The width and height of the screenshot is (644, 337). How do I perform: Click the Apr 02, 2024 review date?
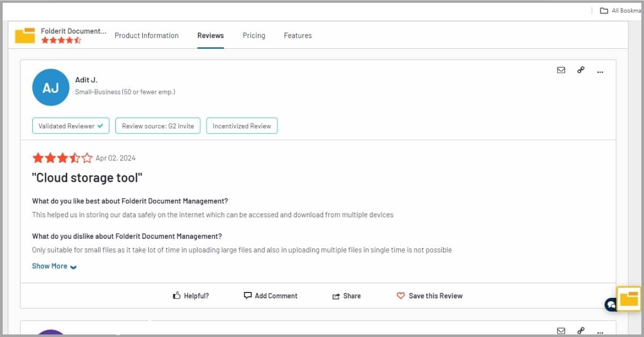(x=115, y=158)
